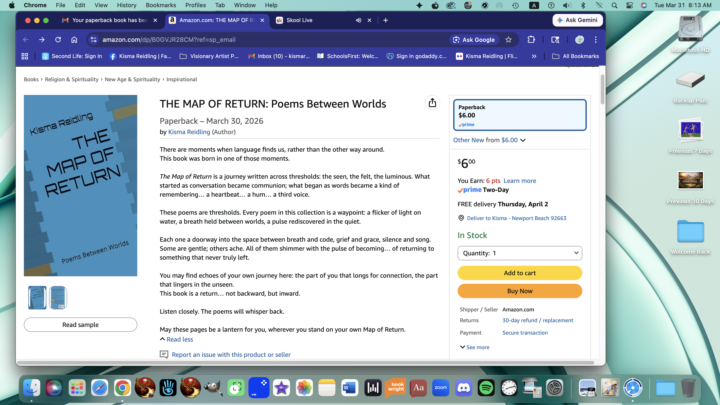Open a new Chrome tab
The height and width of the screenshot is (405, 720).
point(385,20)
